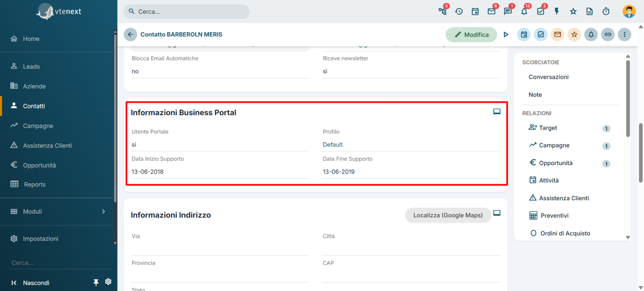
Task: Click Data Fine Supporto value 13-06-2019
Action: coord(339,172)
